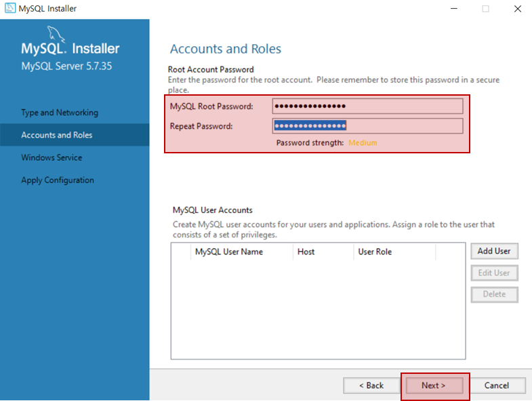Click the MySQL User Accounts section title
The image size is (532, 401).
click(212, 210)
